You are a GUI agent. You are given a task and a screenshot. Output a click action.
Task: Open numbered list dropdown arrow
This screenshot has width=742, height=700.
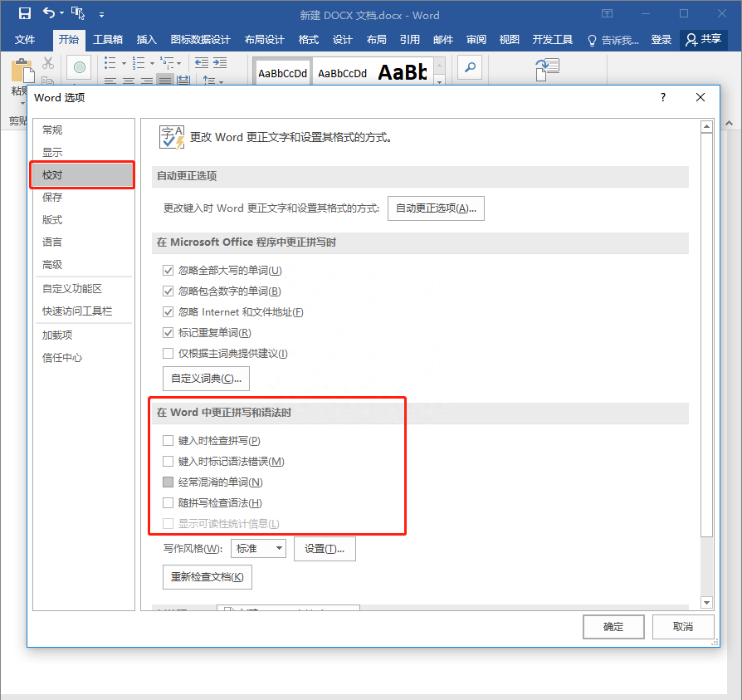(152, 63)
